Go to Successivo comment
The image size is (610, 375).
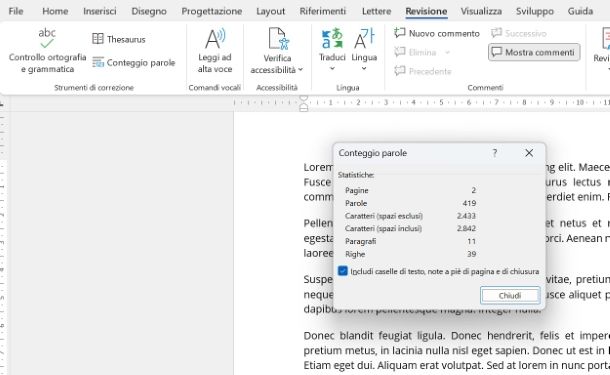(519, 33)
